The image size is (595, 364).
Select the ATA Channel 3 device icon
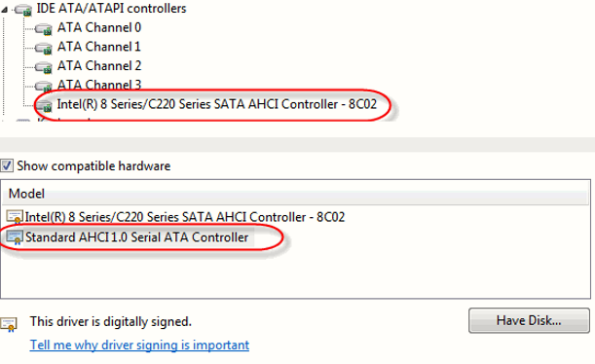coord(43,86)
